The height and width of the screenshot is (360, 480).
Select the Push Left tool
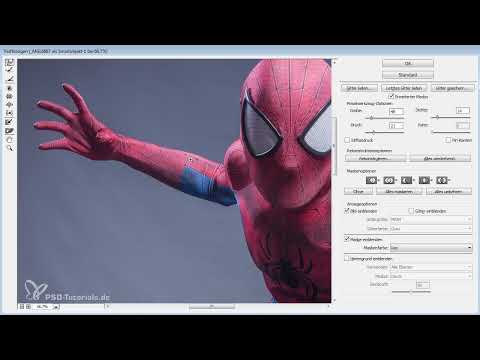(9, 113)
